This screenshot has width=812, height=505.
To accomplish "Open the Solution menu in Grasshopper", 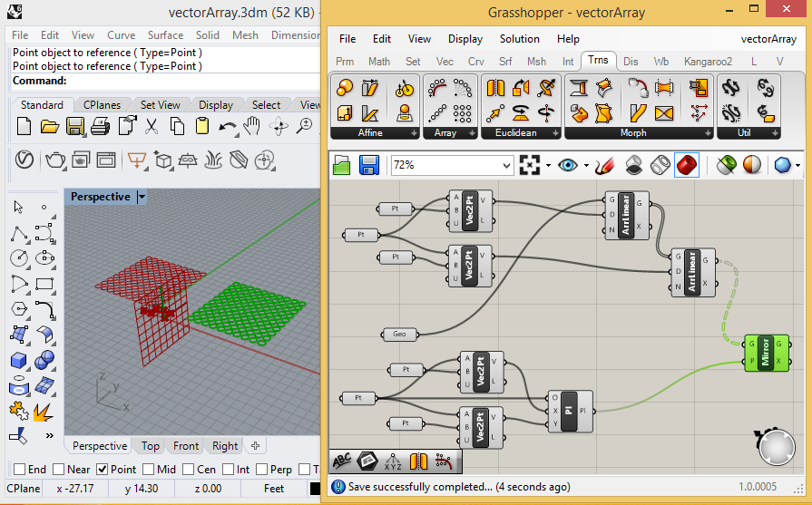I will tap(519, 39).
